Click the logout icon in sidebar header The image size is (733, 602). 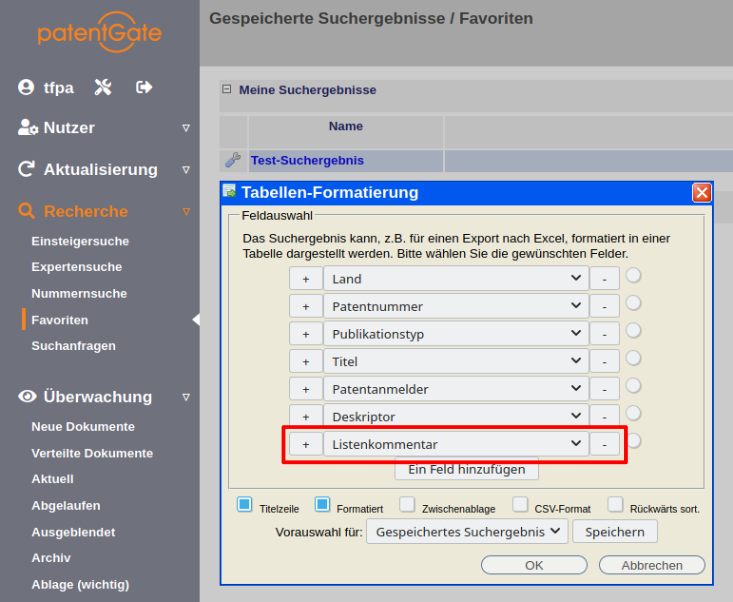144,87
